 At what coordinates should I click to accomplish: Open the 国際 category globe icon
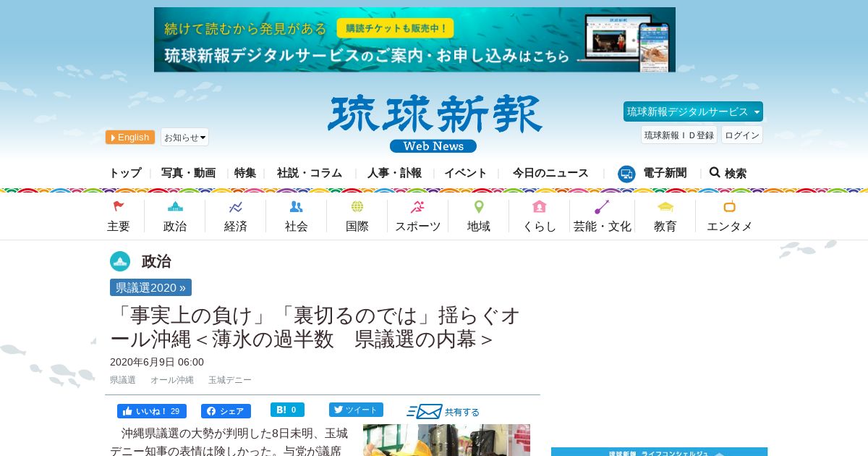pos(357,207)
